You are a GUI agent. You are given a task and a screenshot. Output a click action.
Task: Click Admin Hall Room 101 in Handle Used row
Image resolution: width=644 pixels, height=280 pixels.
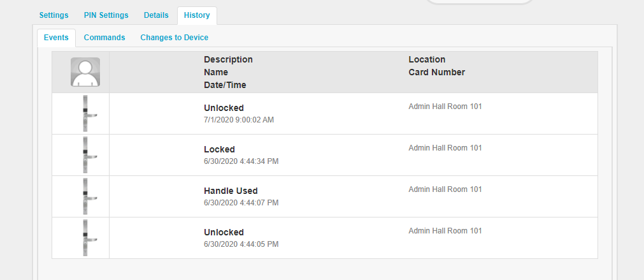point(445,189)
